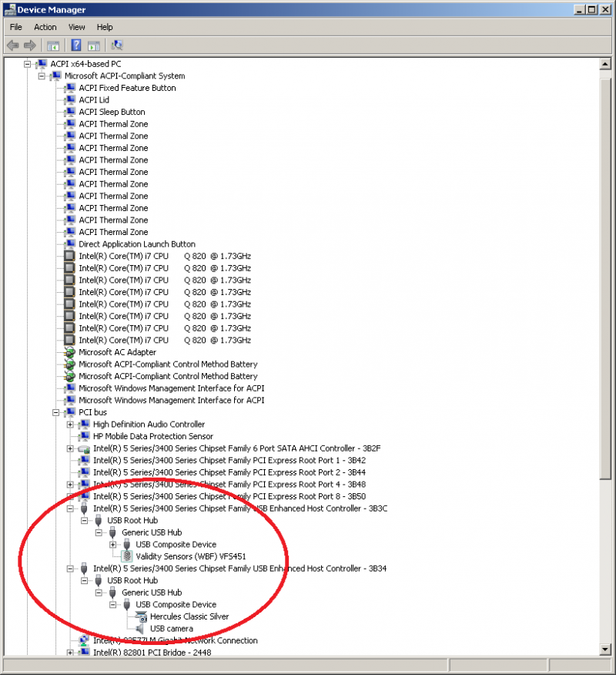The image size is (616, 675).
Task: Open the File menu
Action: [x=16, y=27]
